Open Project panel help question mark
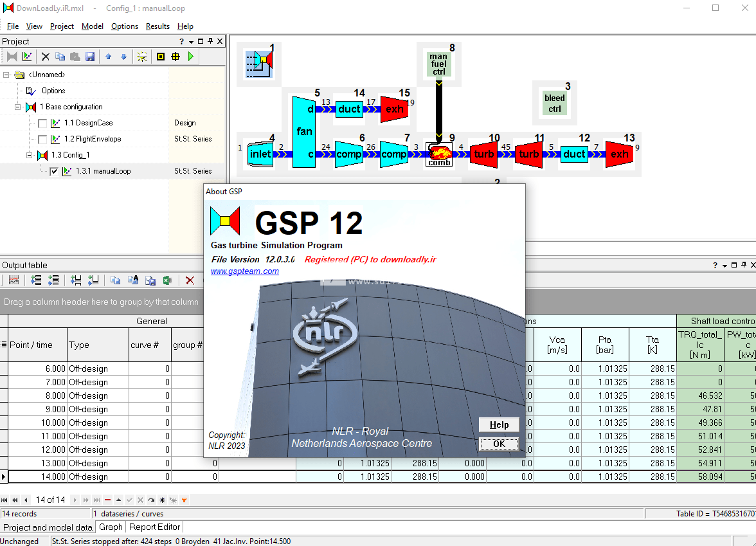The image size is (756, 546). pyautogui.click(x=181, y=41)
